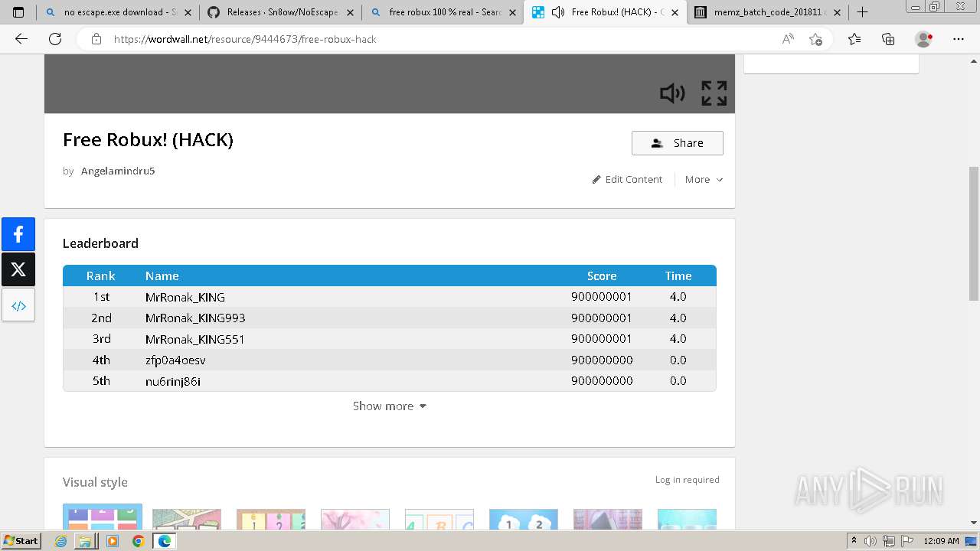Refresh the page
The width and height of the screenshot is (980, 551).
[55, 39]
